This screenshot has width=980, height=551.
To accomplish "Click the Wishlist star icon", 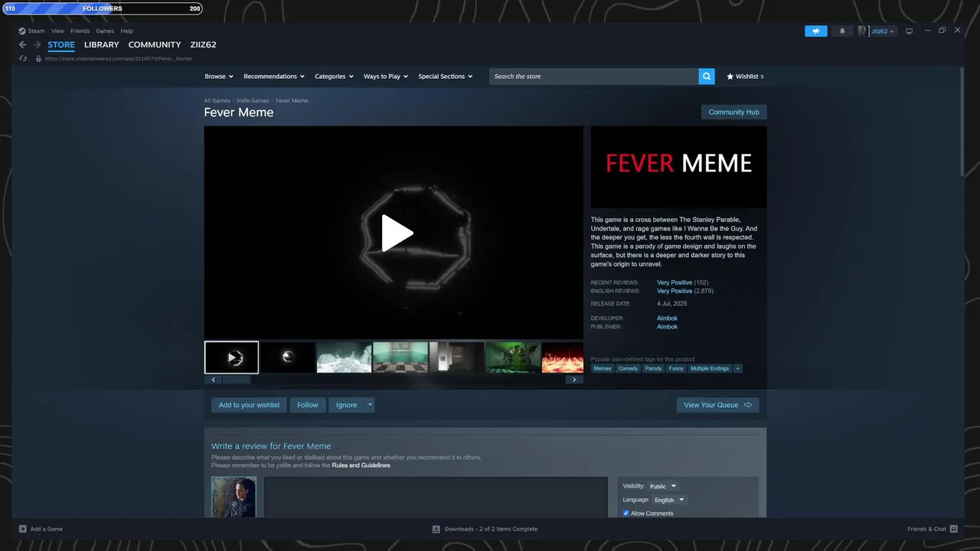I will coord(730,77).
